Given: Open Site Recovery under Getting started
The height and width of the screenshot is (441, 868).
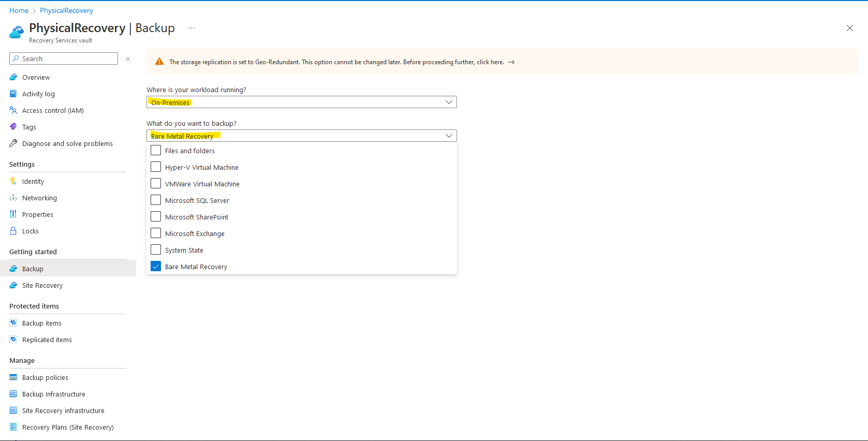Looking at the screenshot, I should (42, 286).
